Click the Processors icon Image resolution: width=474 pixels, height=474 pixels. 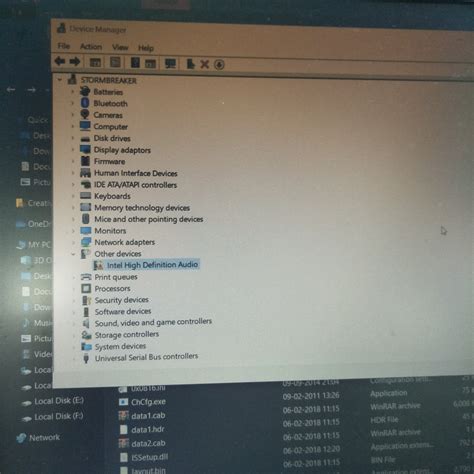pos(86,288)
